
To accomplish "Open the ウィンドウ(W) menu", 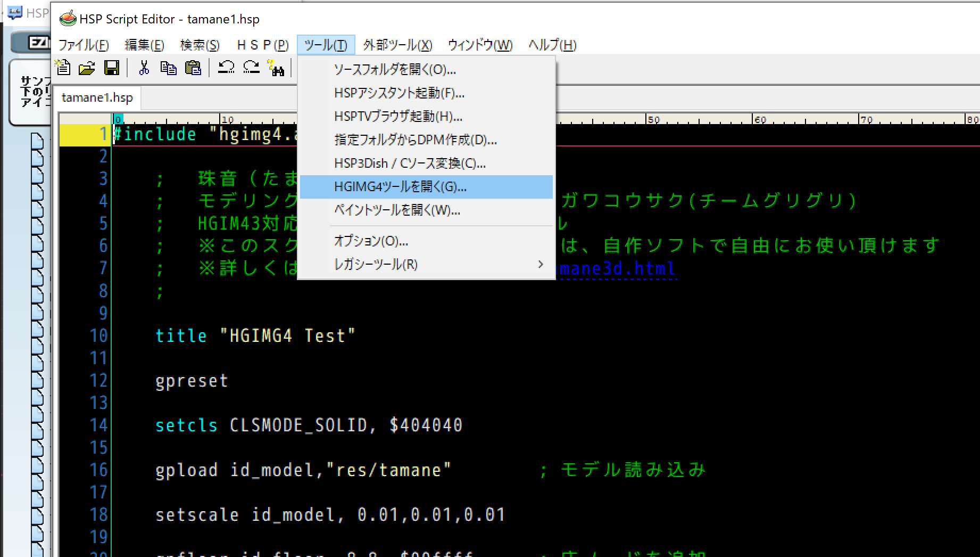I will (x=480, y=45).
